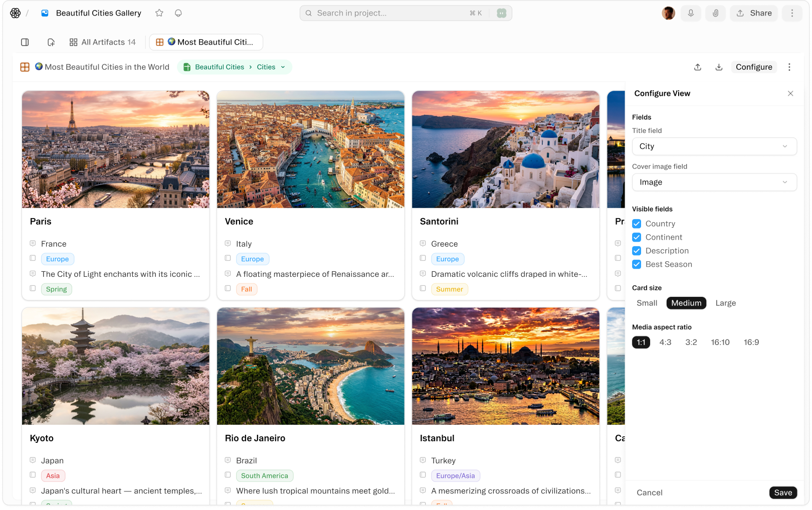Cancel the view configuration changes
Image resolution: width=812 pixels, height=510 pixels.
649,492
